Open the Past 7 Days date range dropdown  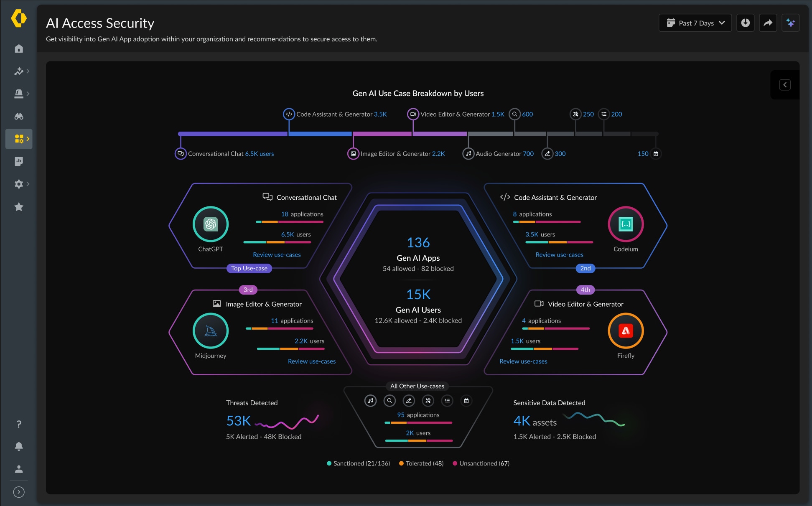click(695, 23)
